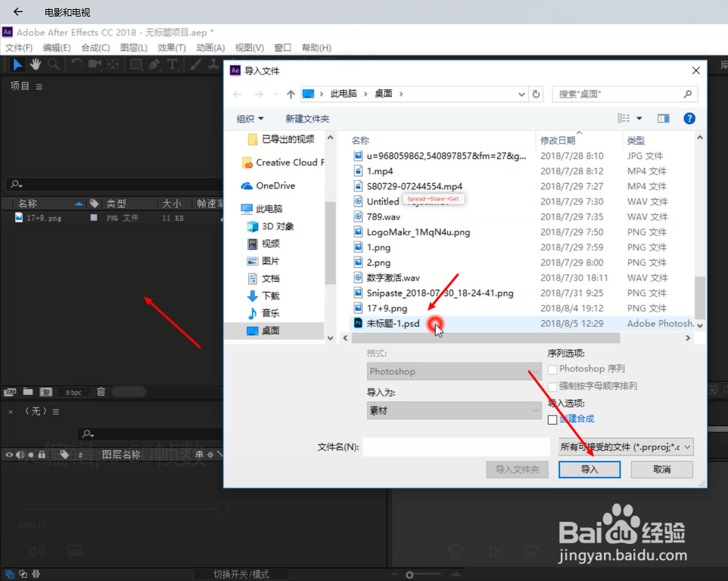Toggle the solo dot column in timeline
728x581 pixels.
31,455
